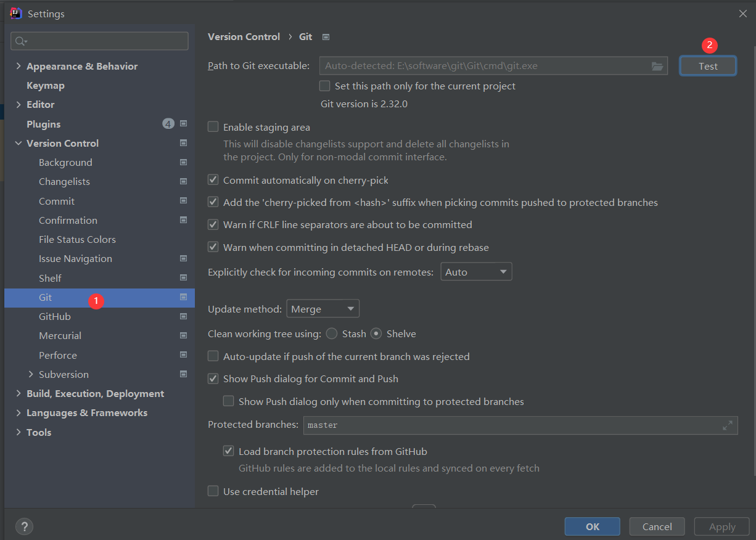Click the project settings icon on Confirmation row
The height and width of the screenshot is (540, 756).
click(x=183, y=219)
